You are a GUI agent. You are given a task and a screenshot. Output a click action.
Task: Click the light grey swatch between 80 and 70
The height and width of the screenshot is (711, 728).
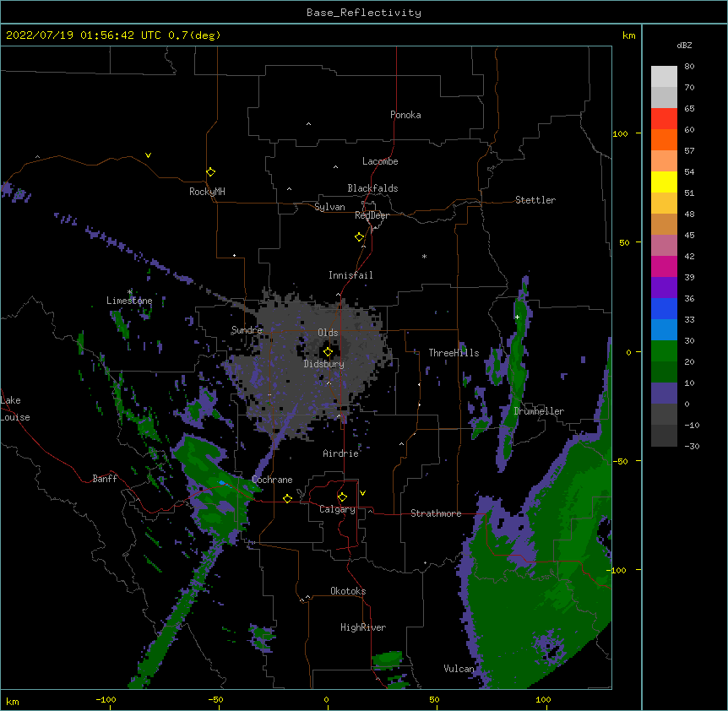click(664, 77)
